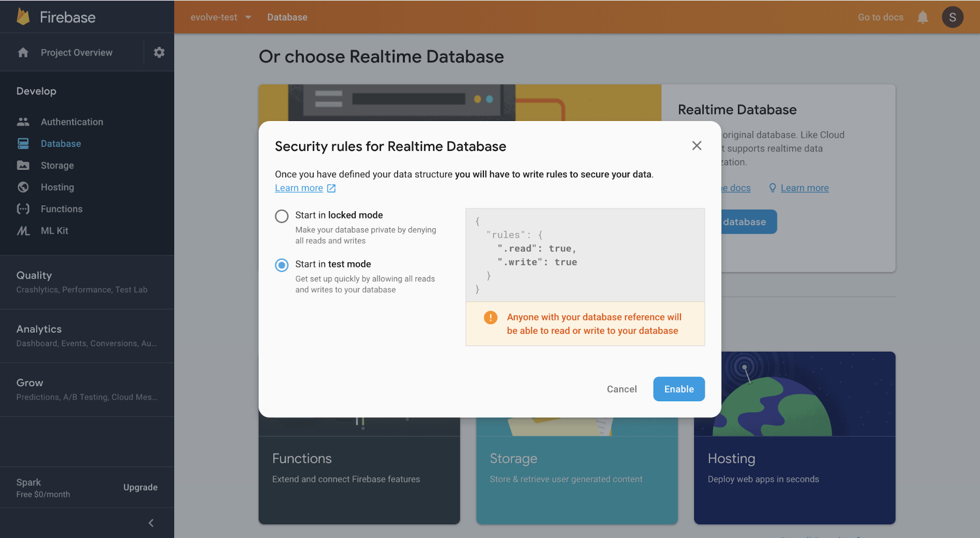Click the orange warning exclamation icon
This screenshot has height=538, width=980.
pyautogui.click(x=490, y=318)
